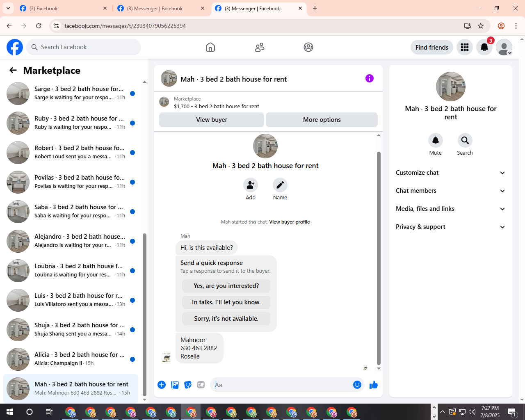525x420 pixels.
Task: Open the purple conversation information icon
Action: pos(370,78)
